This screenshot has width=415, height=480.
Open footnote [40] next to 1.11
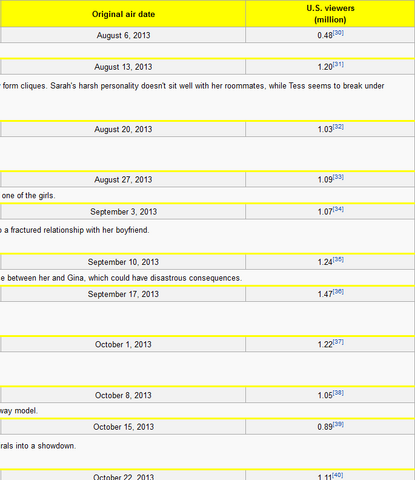pos(338,475)
